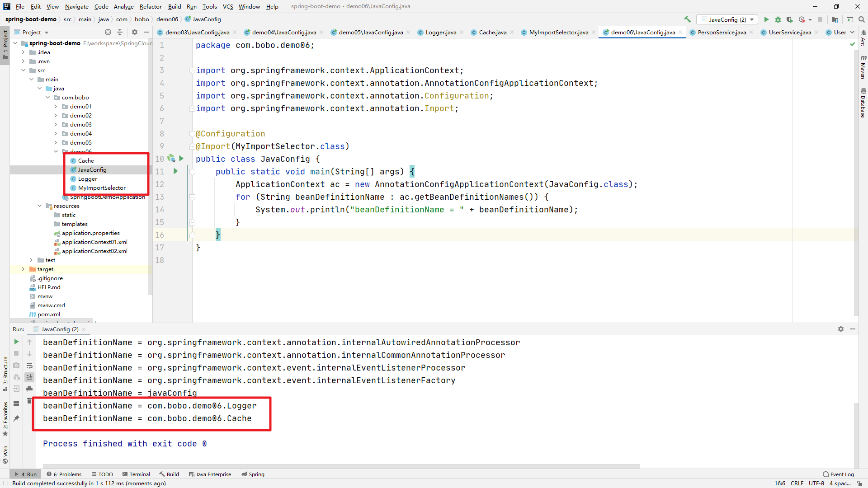Image resolution: width=868 pixels, height=488 pixels.
Task: Rerun JavaConfig in Run panel
Action: (17, 342)
